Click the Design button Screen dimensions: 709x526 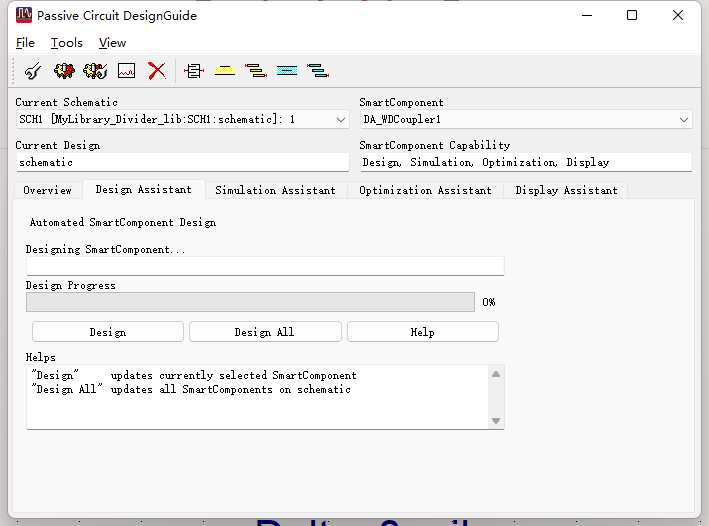[108, 332]
